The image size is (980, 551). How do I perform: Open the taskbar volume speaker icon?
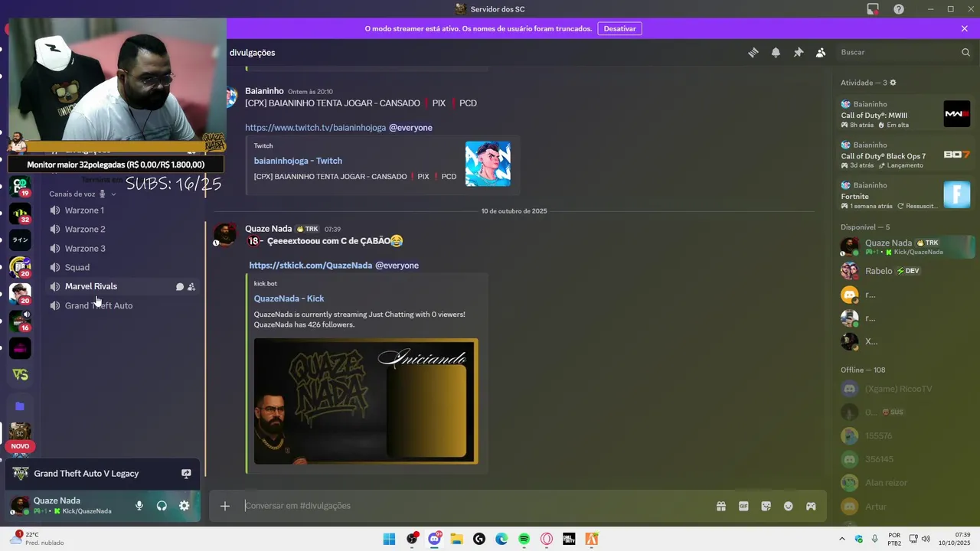[926, 539]
